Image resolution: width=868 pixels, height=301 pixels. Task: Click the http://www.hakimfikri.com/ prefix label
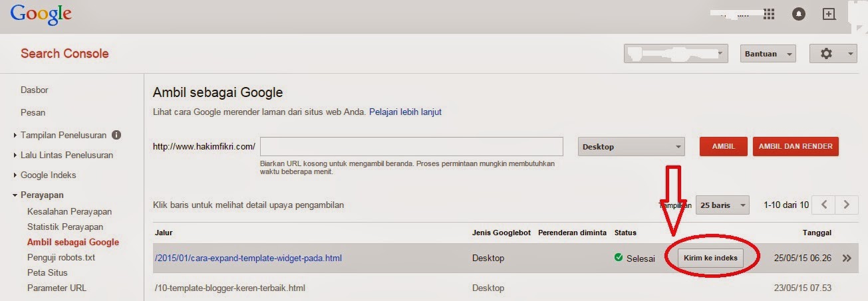point(204,147)
